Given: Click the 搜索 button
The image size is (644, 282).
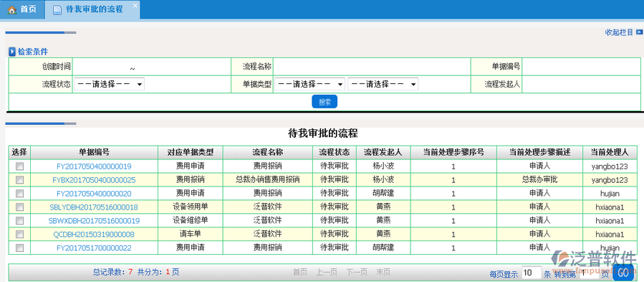Looking at the screenshot, I should click(325, 102).
